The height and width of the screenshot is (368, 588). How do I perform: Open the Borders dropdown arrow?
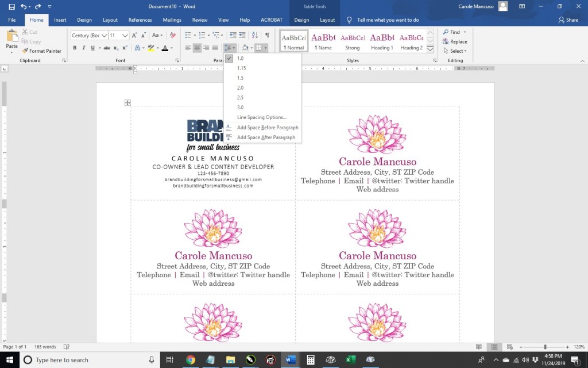click(x=266, y=48)
